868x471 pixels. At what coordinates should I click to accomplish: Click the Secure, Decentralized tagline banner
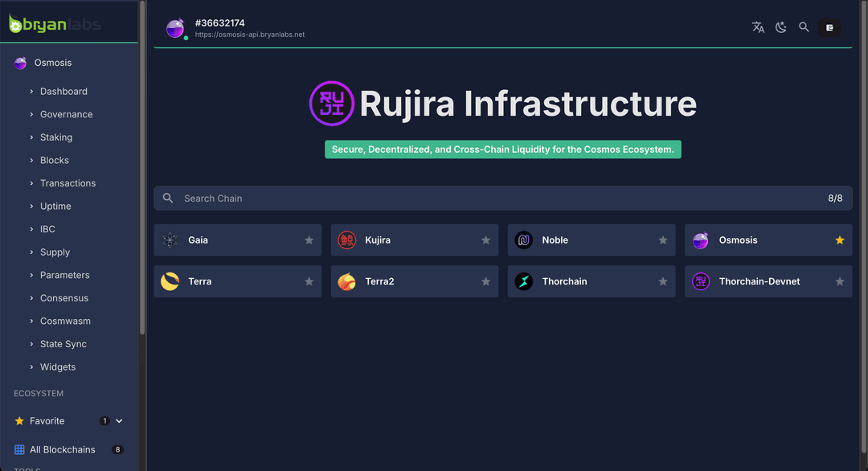pyautogui.click(x=502, y=149)
